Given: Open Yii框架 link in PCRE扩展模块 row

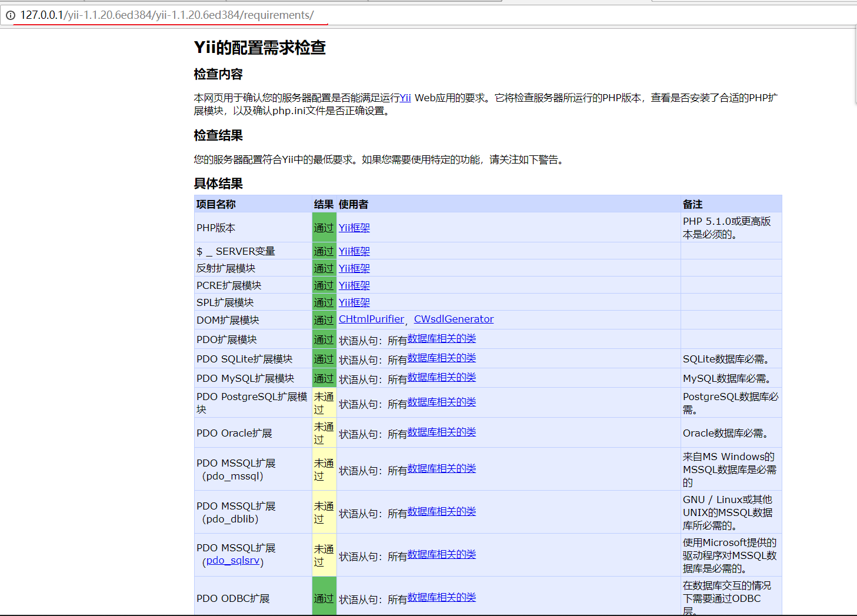Looking at the screenshot, I should click(x=354, y=285).
